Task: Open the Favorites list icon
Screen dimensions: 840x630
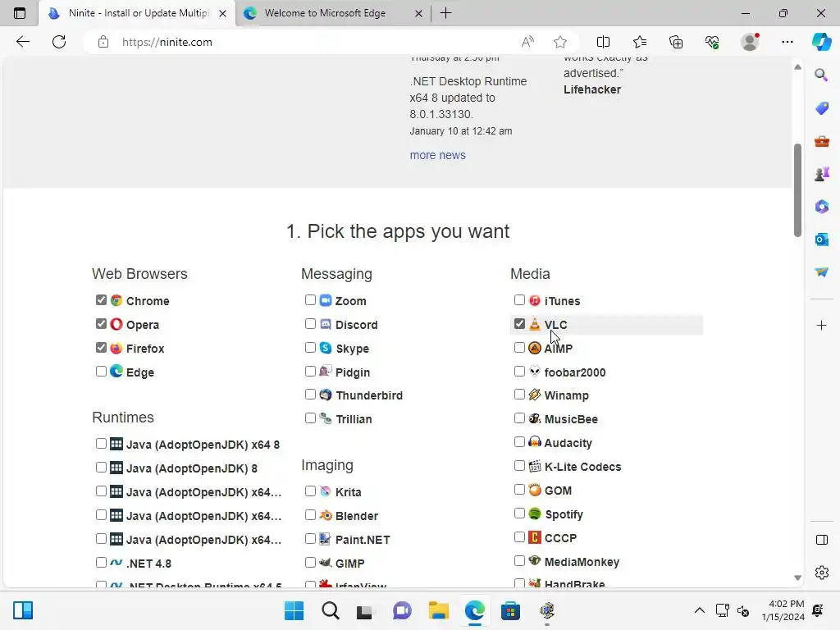Action: tap(640, 42)
